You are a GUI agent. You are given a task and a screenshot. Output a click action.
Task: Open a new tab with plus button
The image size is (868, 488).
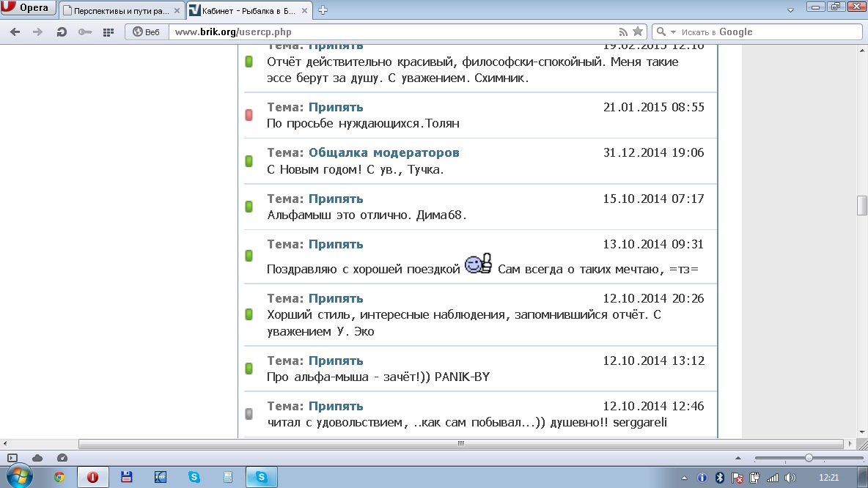[323, 10]
